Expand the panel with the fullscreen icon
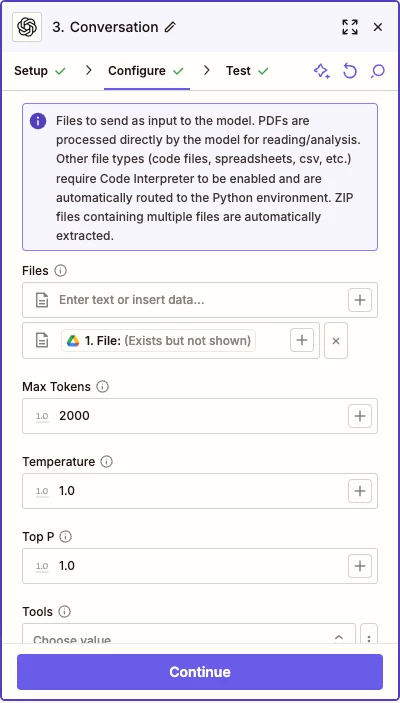This screenshot has width=400, height=703. point(350,27)
